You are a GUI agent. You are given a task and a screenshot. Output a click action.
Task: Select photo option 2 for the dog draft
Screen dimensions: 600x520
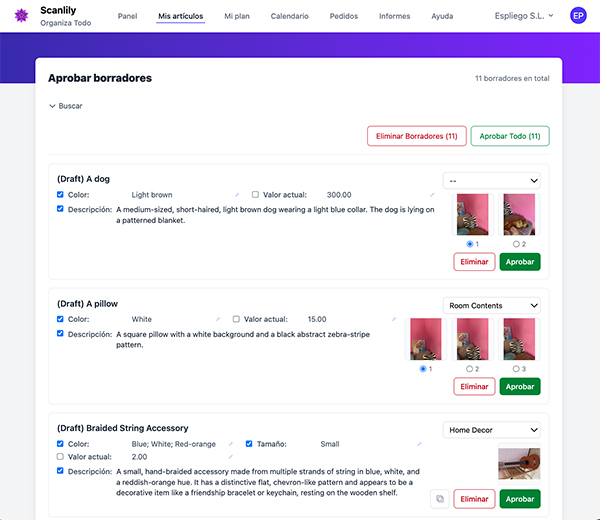(514, 243)
